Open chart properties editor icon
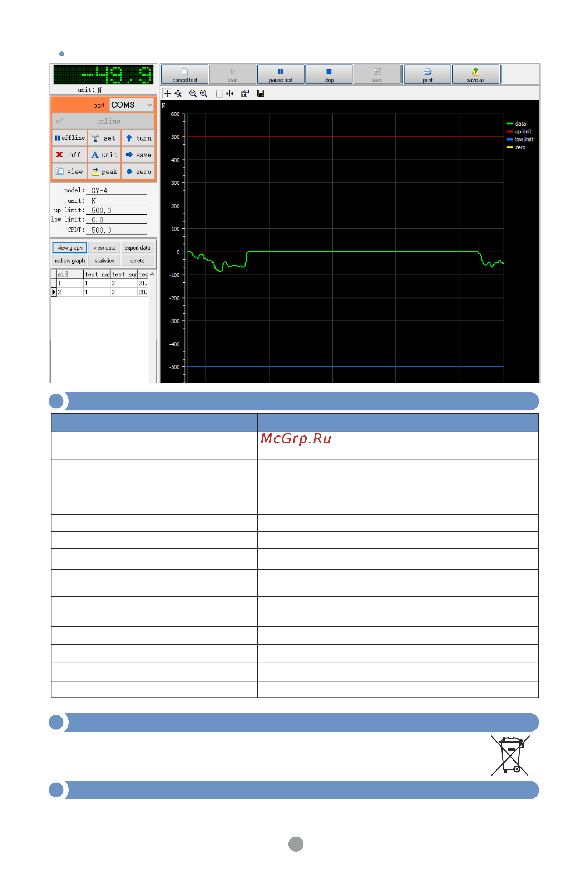The image size is (588, 876). pos(245,93)
